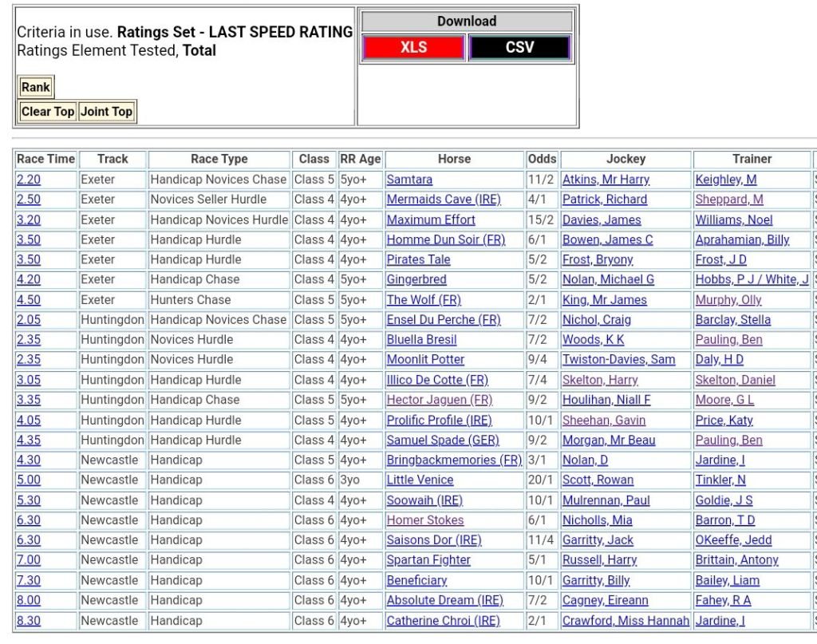Open horse Homer Stokes

point(424,520)
